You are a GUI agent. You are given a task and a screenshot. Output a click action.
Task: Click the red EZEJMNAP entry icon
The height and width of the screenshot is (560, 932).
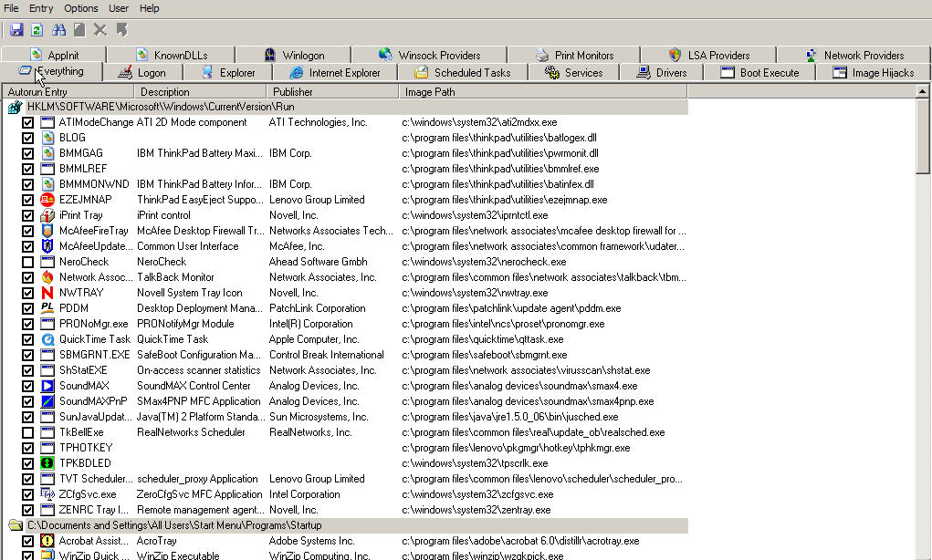[x=47, y=200]
